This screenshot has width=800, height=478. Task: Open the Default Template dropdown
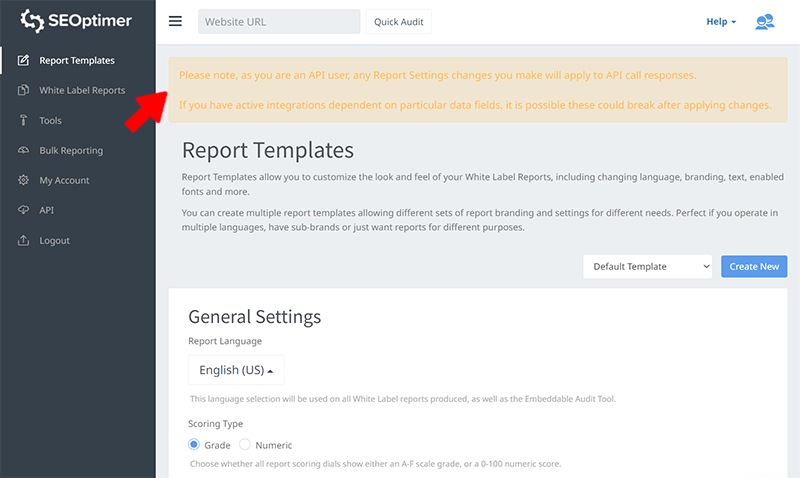[648, 267]
